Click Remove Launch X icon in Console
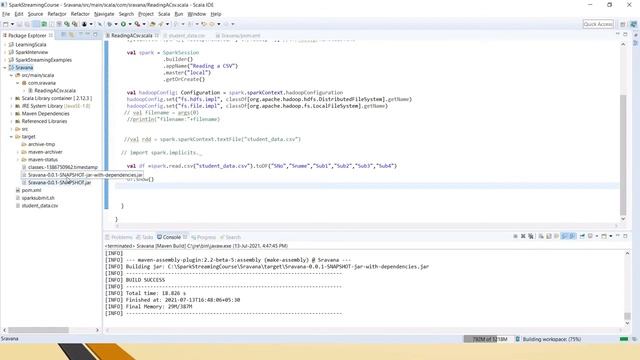Screen dimensions: 640x360 [x=523, y=236]
